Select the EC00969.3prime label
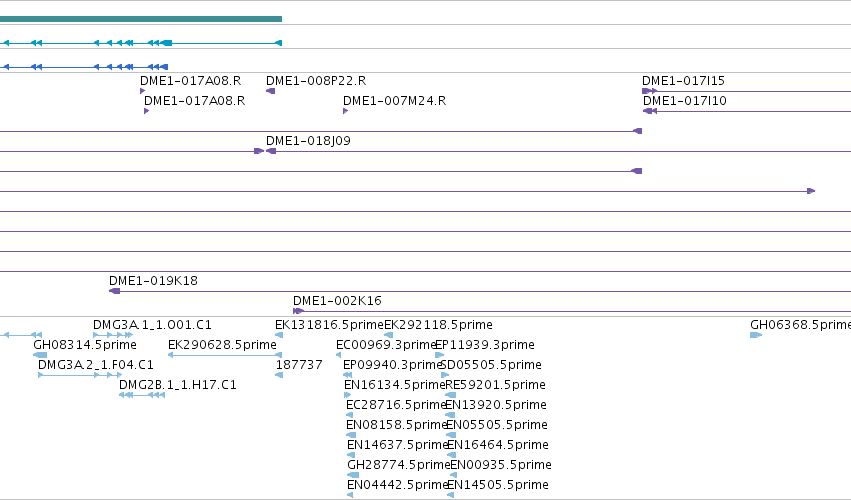Viewport: 851px width, 500px height. pyautogui.click(x=386, y=345)
